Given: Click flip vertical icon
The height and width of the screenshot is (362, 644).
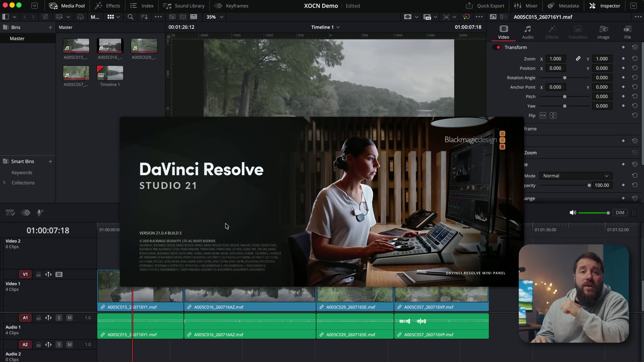Looking at the screenshot, I should pos(553,116).
